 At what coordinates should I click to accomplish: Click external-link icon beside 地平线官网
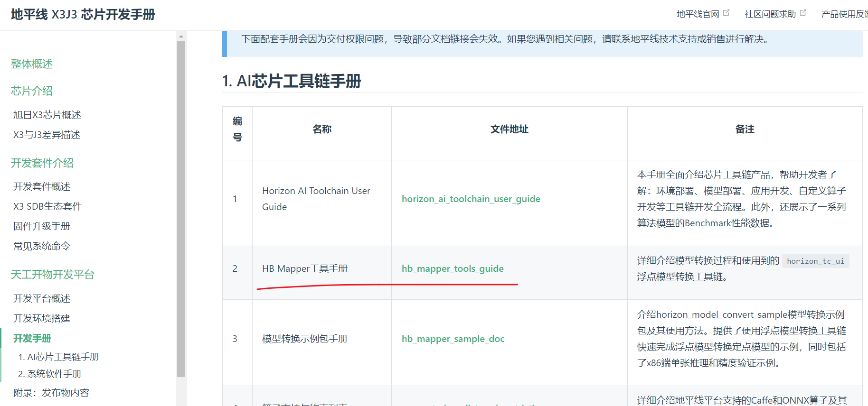[726, 13]
